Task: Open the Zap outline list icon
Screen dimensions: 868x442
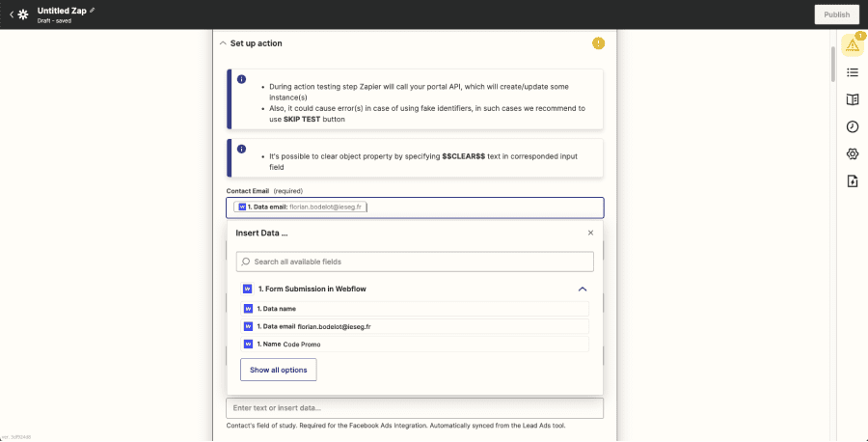Action: pyautogui.click(x=853, y=72)
